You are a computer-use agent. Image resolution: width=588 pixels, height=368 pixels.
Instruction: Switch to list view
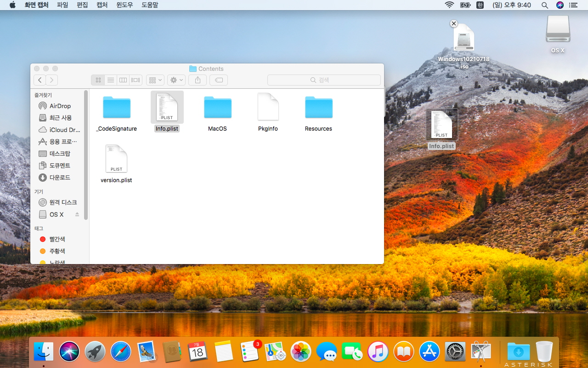pyautogui.click(x=111, y=80)
